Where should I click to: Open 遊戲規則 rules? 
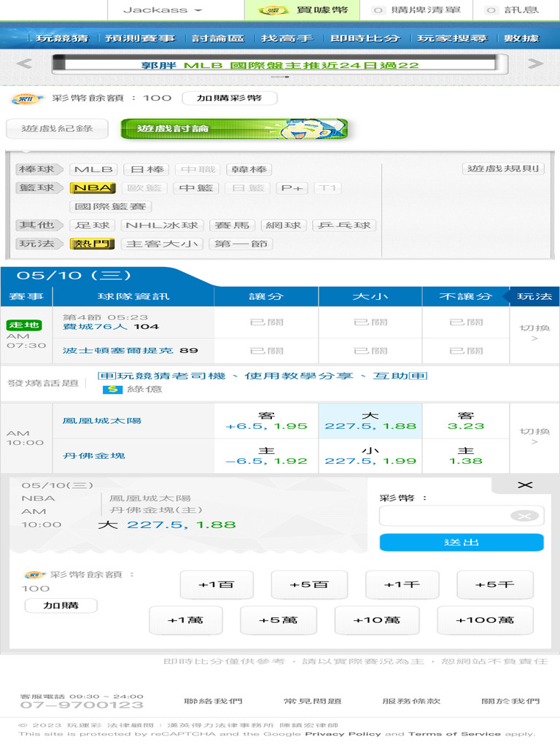(503, 169)
